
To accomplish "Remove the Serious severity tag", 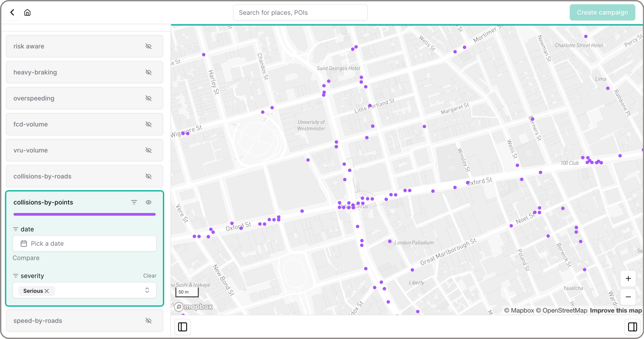I will (x=47, y=291).
